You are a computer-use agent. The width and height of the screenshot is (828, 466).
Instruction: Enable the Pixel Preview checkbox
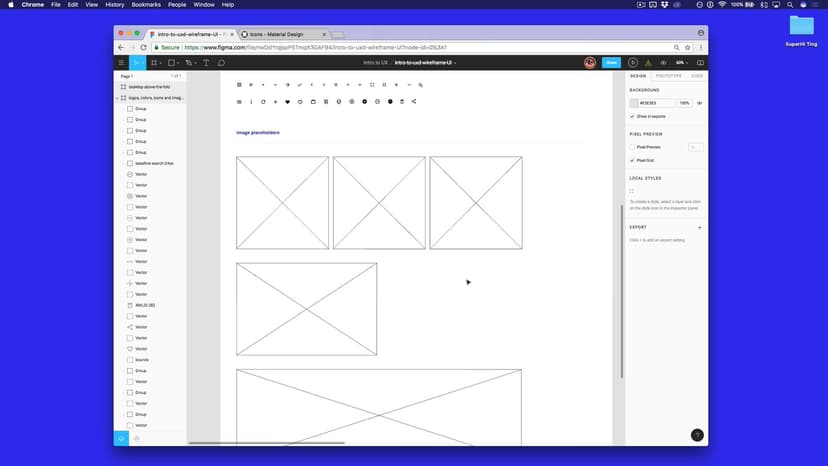coord(632,147)
